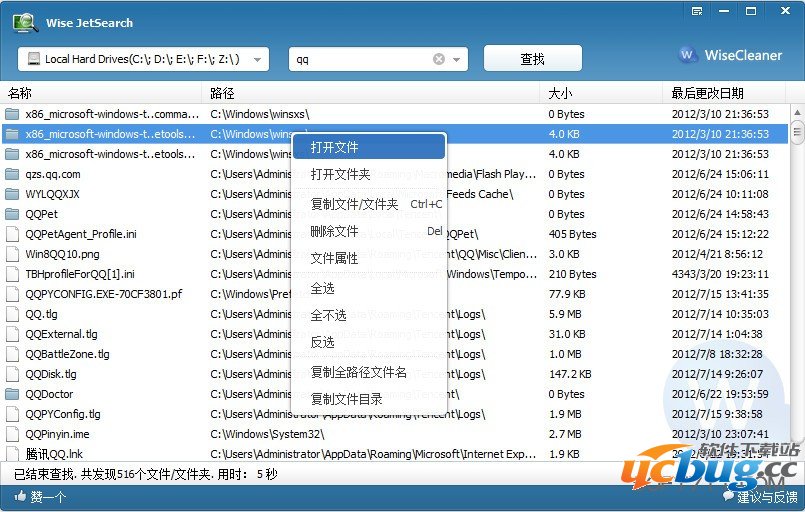Expand the search history dropdown arrow
Viewport: 805px width, 512px height.
point(456,60)
